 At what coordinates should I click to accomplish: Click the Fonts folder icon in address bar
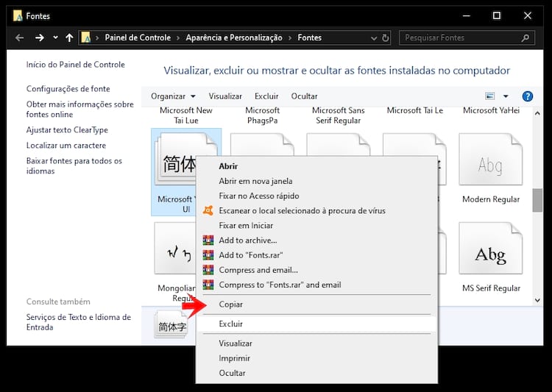[86, 38]
